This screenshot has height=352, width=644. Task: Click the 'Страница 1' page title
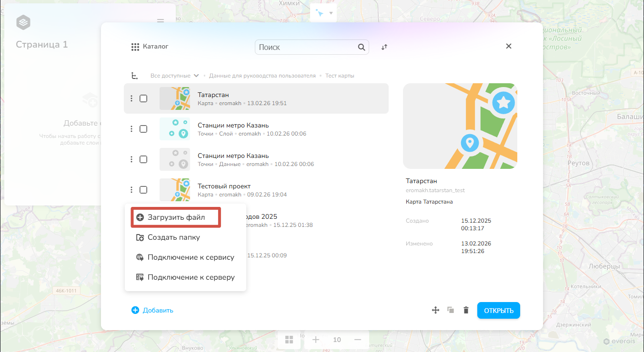(42, 44)
